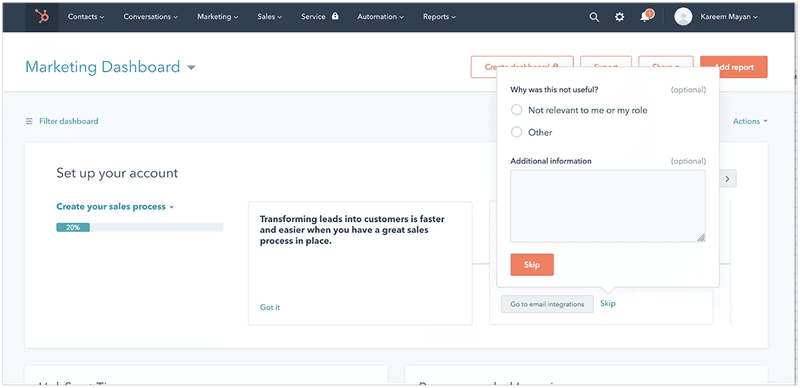Screen dimensions: 800x388
Task: Click the user avatar picture
Action: 683,17
